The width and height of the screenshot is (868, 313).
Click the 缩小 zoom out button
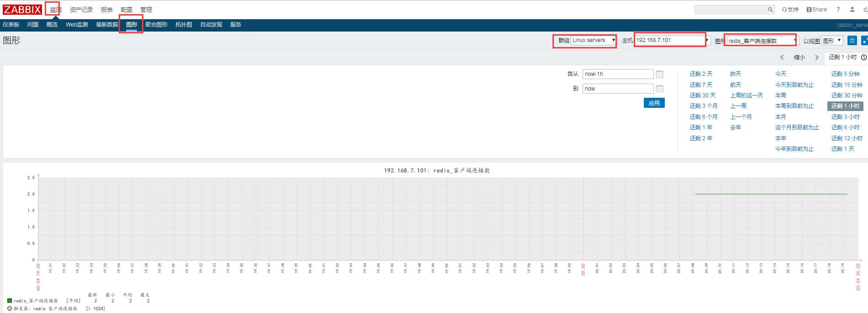pos(800,57)
